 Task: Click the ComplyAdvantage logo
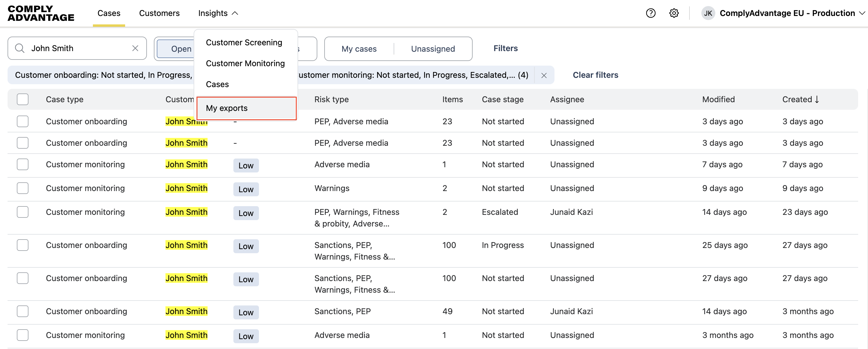pyautogui.click(x=41, y=13)
